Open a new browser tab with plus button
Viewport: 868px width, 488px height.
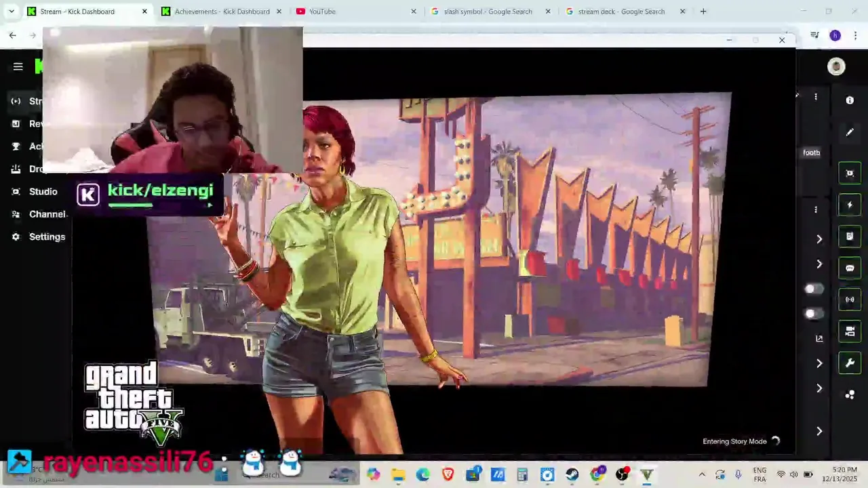[x=703, y=12]
